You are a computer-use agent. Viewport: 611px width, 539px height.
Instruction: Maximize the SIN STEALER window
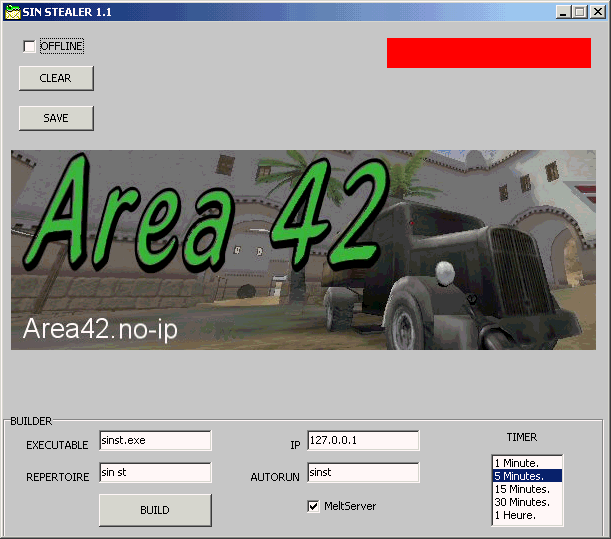pyautogui.click(x=581, y=11)
